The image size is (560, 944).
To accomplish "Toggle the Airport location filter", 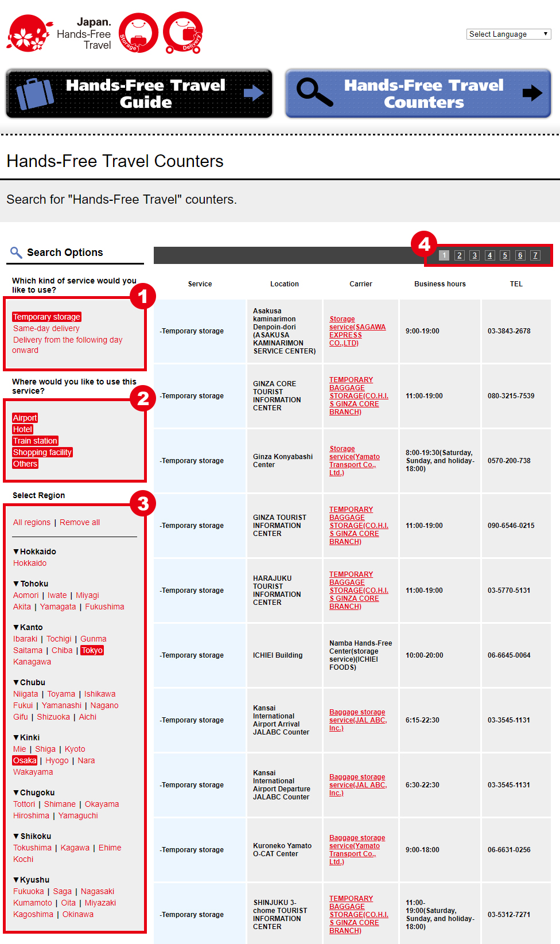I will (25, 418).
